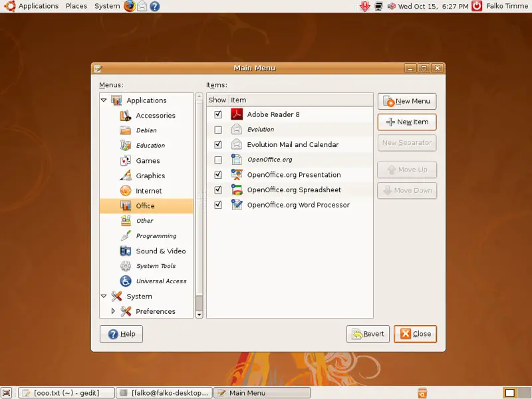Viewport: 532px width, 399px height.
Task: Click the Adobe Reader 8 icon
Action: coord(237,114)
